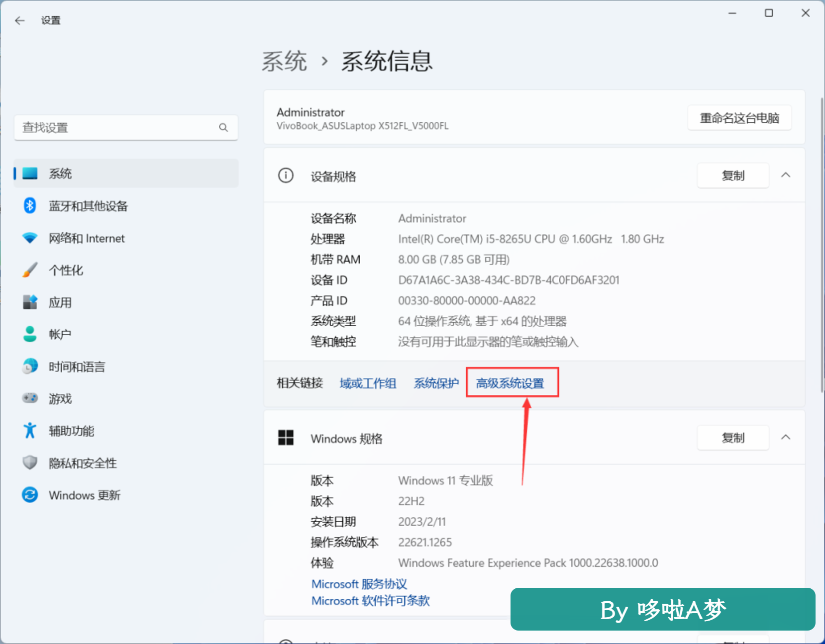825x644 pixels.
Task: Collapse the 设备规格 section chevron
Action: 786,175
